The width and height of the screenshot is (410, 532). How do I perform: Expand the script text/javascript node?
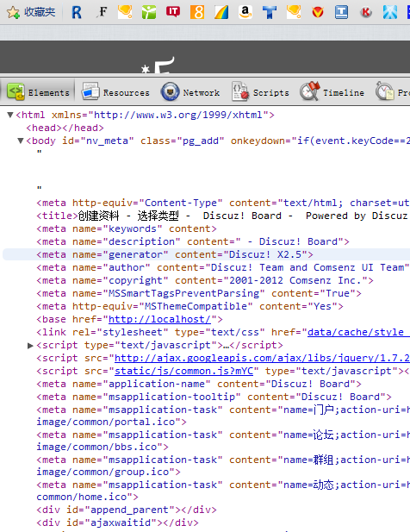[x=30, y=346]
